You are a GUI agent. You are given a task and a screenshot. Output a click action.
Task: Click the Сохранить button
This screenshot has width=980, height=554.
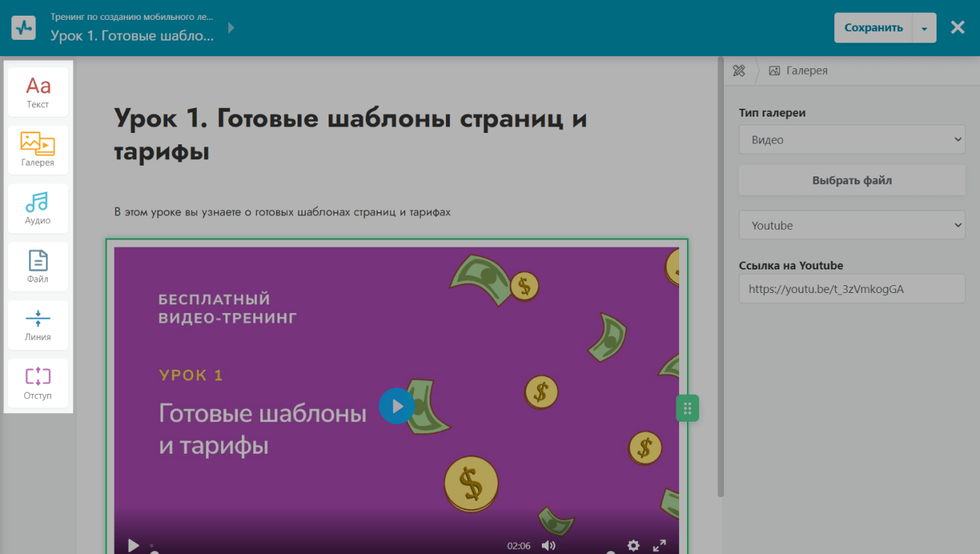point(873,28)
